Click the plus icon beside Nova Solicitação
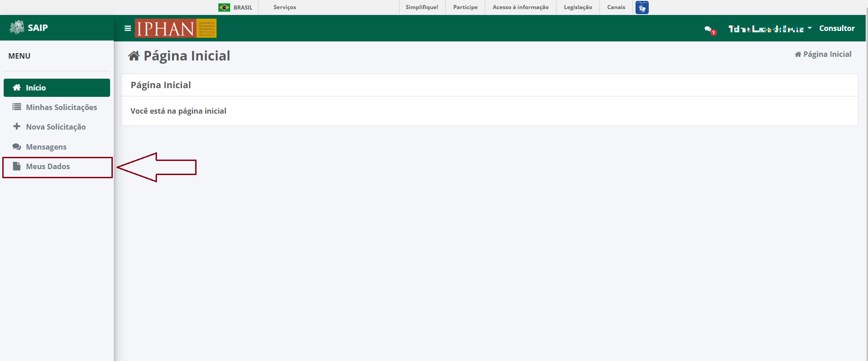Viewport: 868px width, 361px height. point(17,126)
